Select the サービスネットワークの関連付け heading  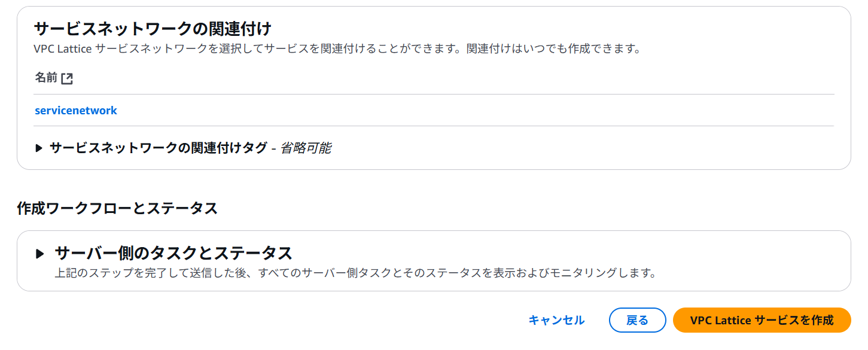coord(153,28)
